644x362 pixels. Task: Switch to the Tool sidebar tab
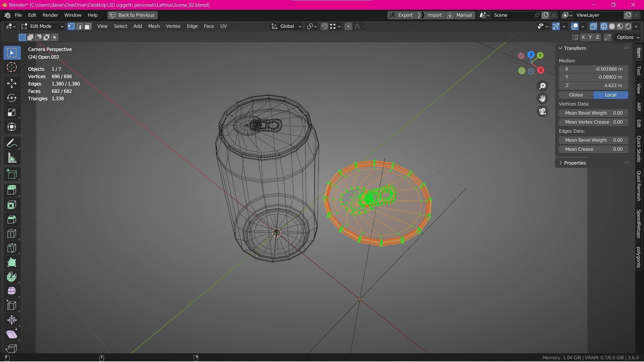pos(639,70)
